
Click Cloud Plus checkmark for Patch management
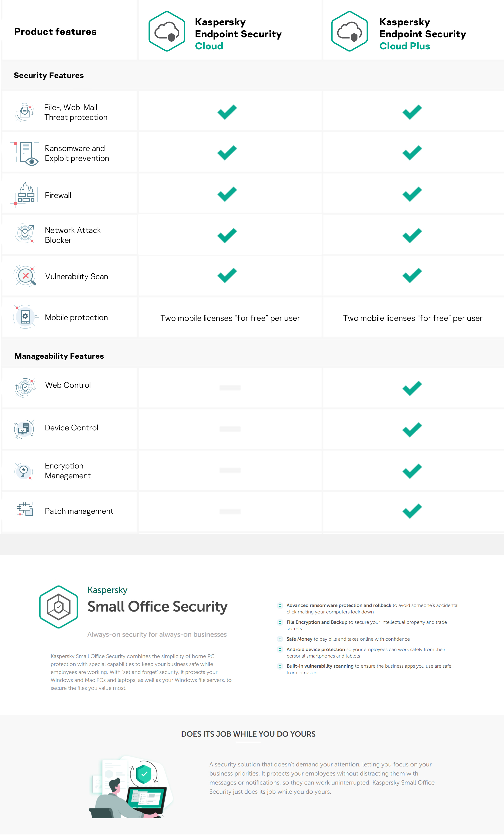[412, 511]
